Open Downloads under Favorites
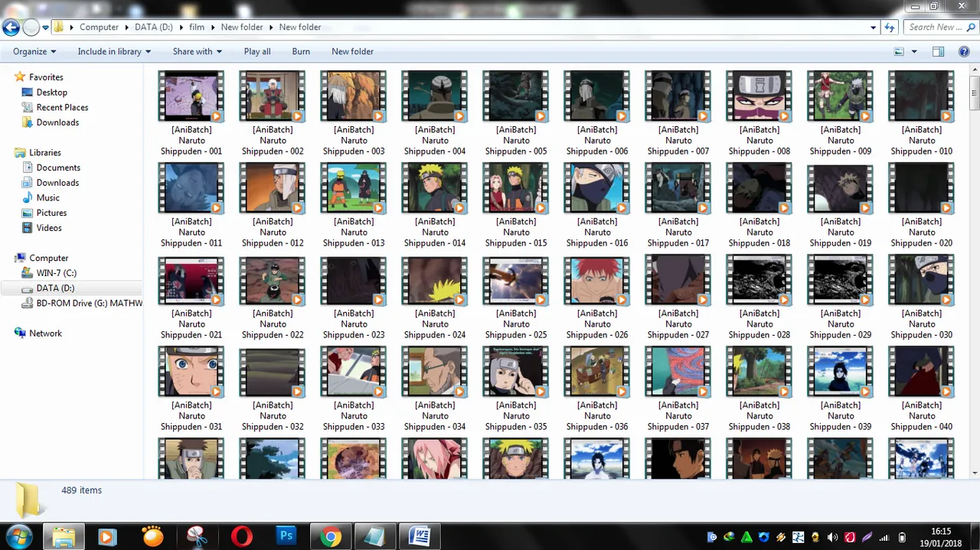Image resolution: width=980 pixels, height=550 pixels. point(57,122)
